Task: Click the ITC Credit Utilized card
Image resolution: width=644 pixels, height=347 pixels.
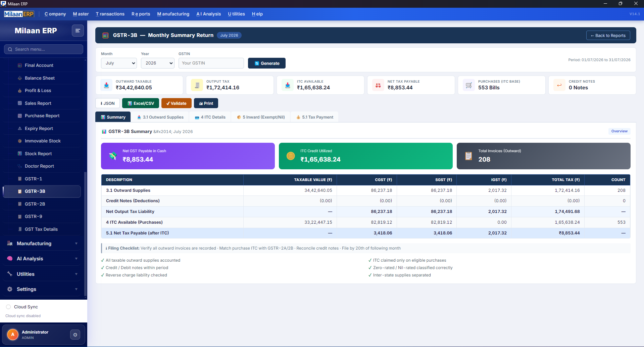Action: pos(366,156)
